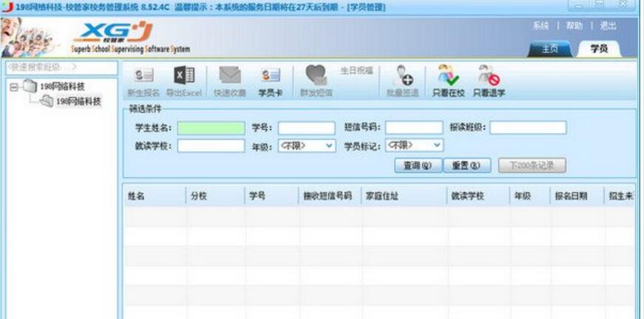Image resolution: width=644 pixels, height=319 pixels.
Task: Click the 重置 reset button
Action: tap(467, 165)
